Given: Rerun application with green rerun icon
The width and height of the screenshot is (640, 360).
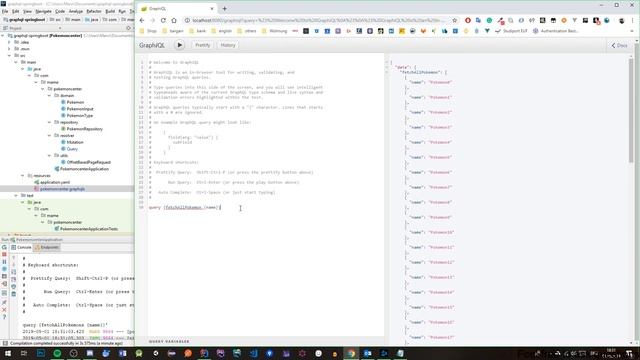Looking at the screenshot, I should pos(4,247).
